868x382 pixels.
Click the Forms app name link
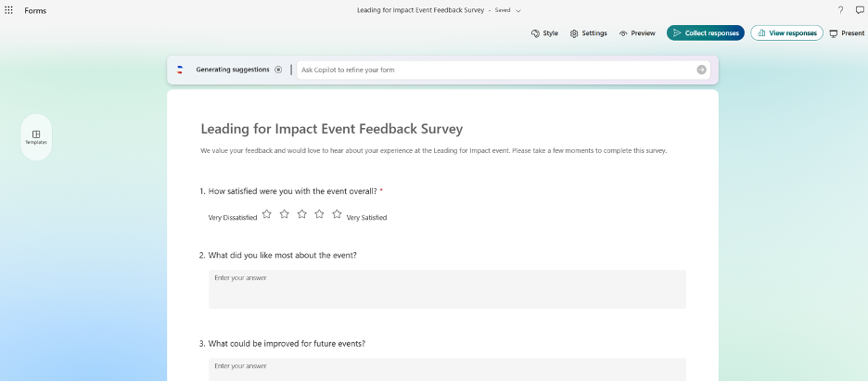35,10
